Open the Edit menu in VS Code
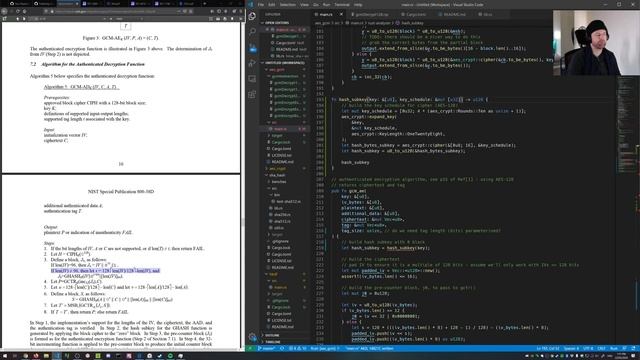 tap(272, 4)
